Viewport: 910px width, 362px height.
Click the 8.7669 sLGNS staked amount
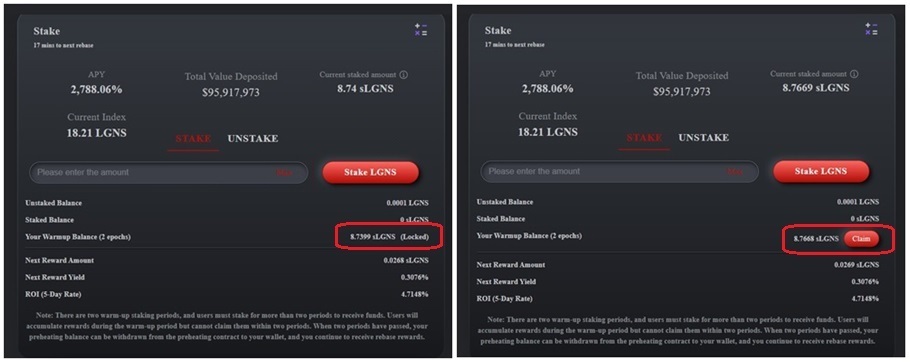coord(815,88)
